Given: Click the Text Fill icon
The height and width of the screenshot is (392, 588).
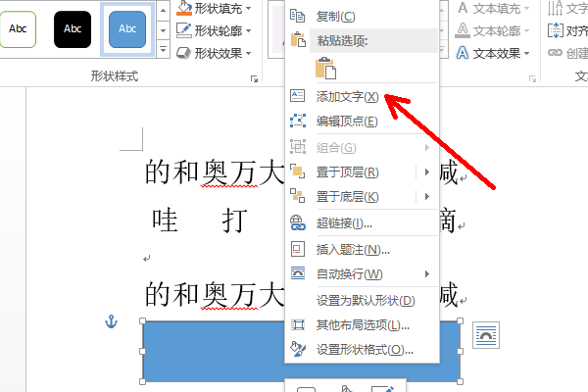Looking at the screenshot, I should [463, 8].
